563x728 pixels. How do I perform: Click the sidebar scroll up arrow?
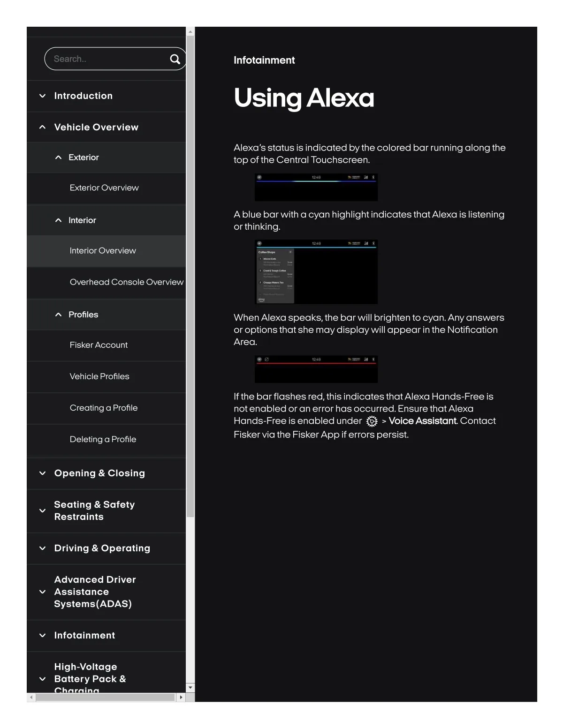pos(190,32)
